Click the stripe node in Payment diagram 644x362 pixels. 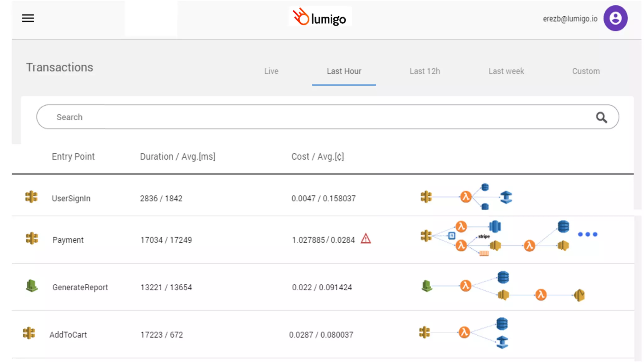[x=484, y=236]
